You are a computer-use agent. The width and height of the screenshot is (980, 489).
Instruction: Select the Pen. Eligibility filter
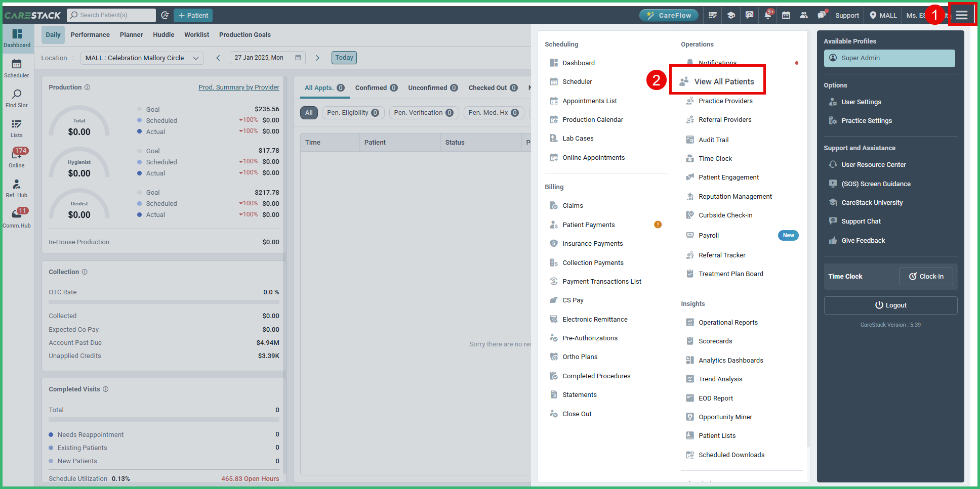[x=353, y=112]
